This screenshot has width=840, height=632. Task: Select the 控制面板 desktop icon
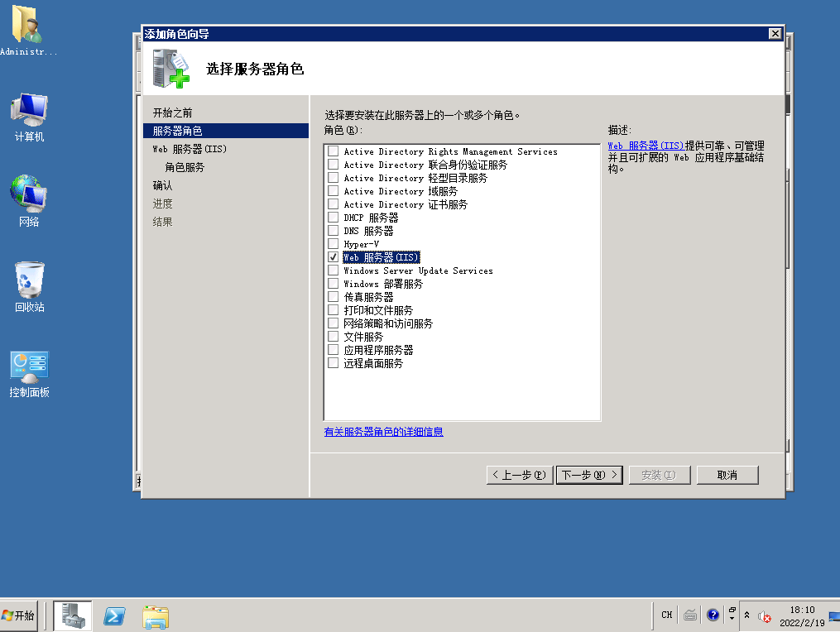coord(29,375)
